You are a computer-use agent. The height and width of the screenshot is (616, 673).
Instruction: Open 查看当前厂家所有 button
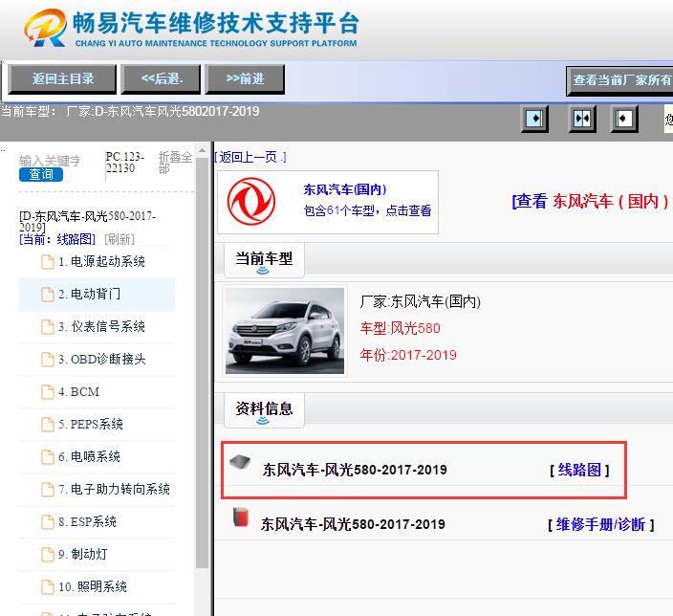(x=620, y=80)
